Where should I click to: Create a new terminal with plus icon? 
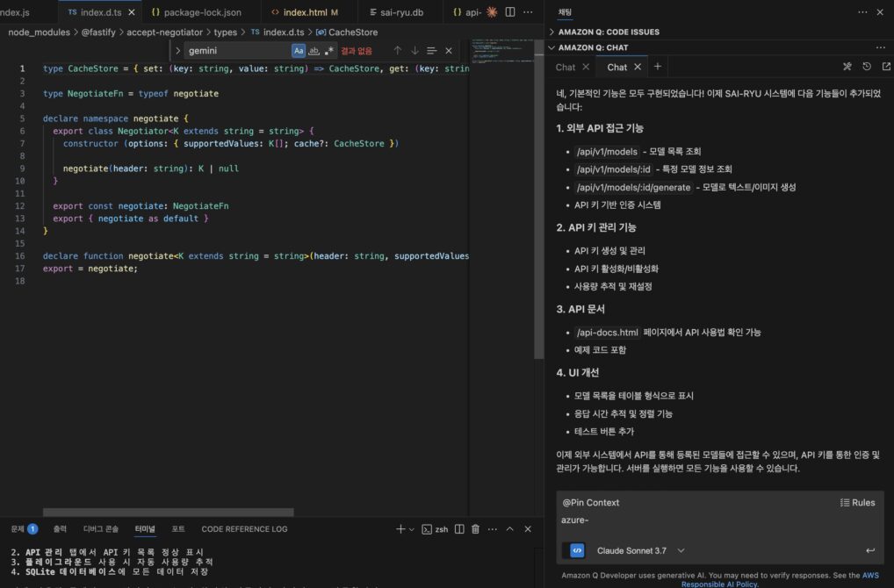(x=400, y=529)
